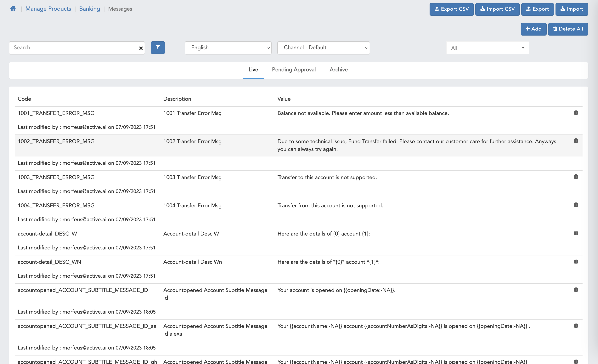The image size is (598, 364).
Task: Click the Import CSV button
Action: [x=497, y=9]
